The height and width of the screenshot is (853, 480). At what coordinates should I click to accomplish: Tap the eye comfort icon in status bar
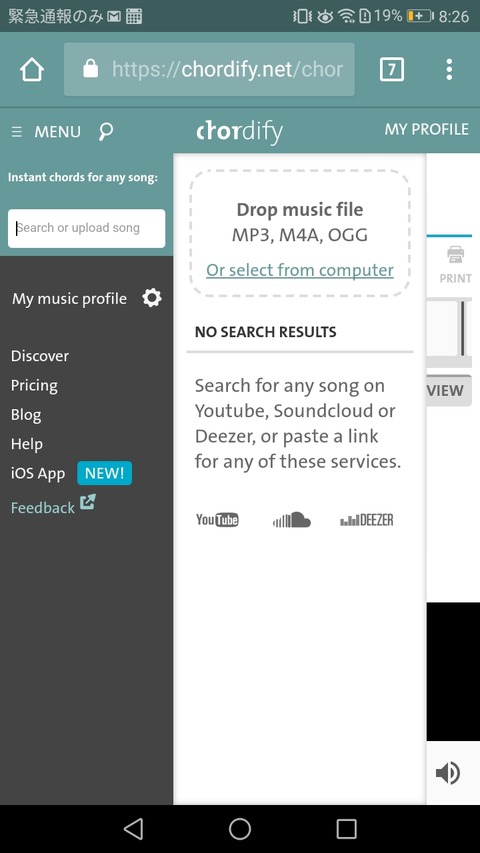click(x=325, y=17)
